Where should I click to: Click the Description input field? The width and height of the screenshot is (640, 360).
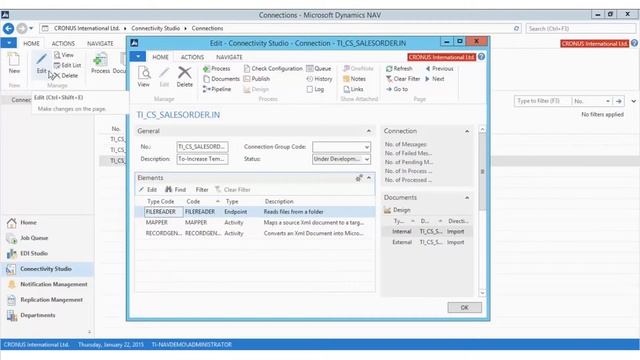[x=202, y=159]
